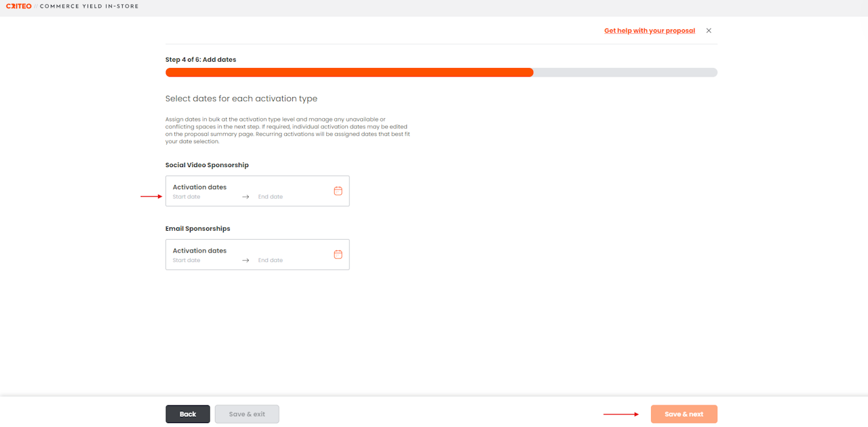This screenshot has width=868, height=427.
Task: Go back with the Back button
Action: (188, 414)
